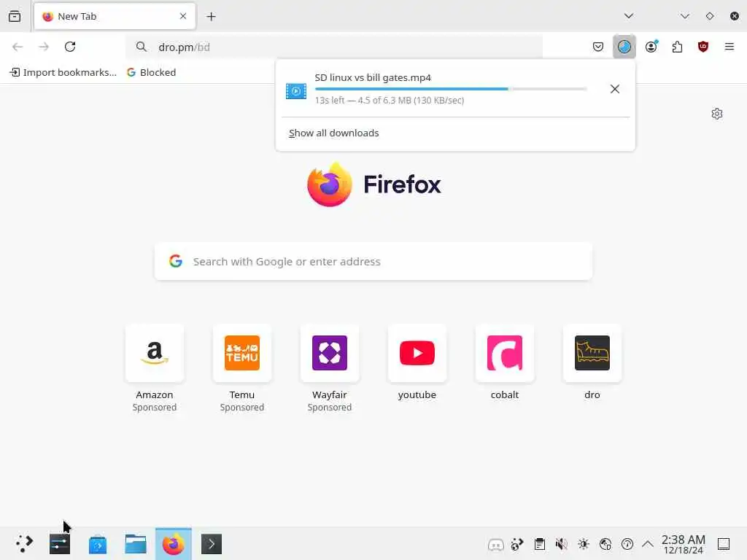Open the Discover store taskbar icon
The height and width of the screenshot is (560, 747).
[98, 544]
